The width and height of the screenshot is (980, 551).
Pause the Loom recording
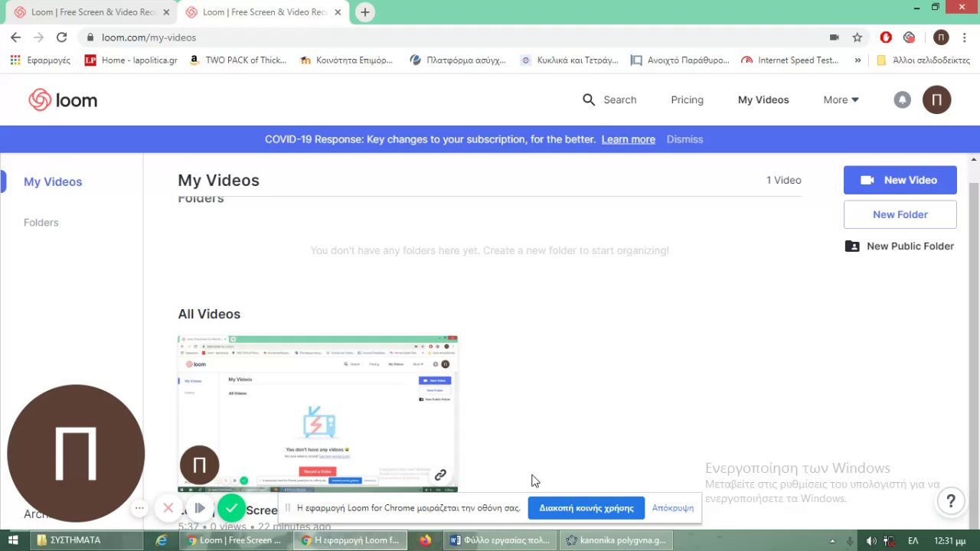[x=200, y=507]
